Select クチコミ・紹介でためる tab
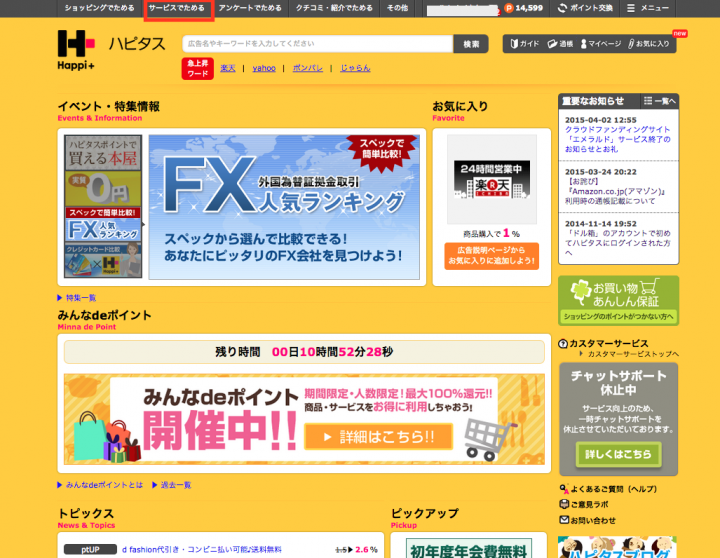Screen dimensions: 720x558 click(x=334, y=8)
